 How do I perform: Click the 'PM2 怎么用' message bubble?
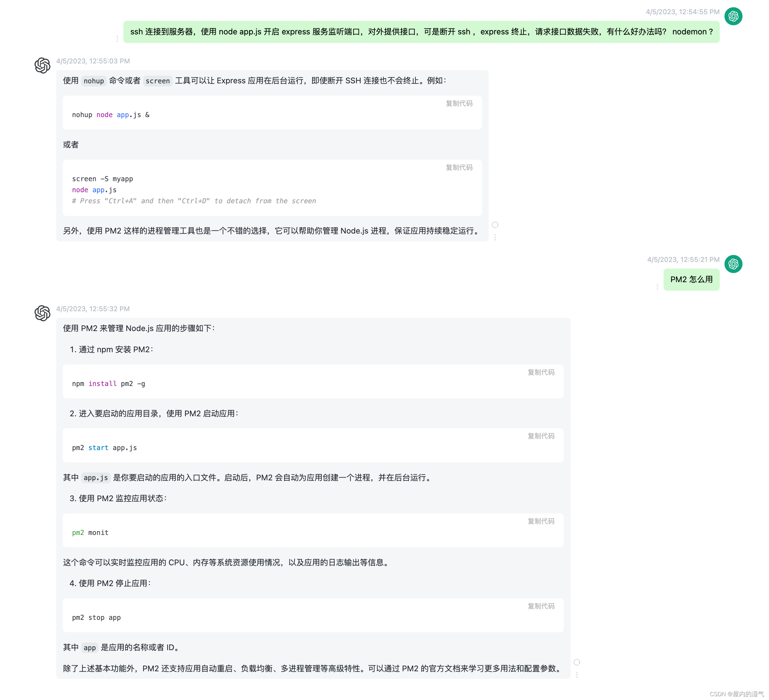[691, 280]
